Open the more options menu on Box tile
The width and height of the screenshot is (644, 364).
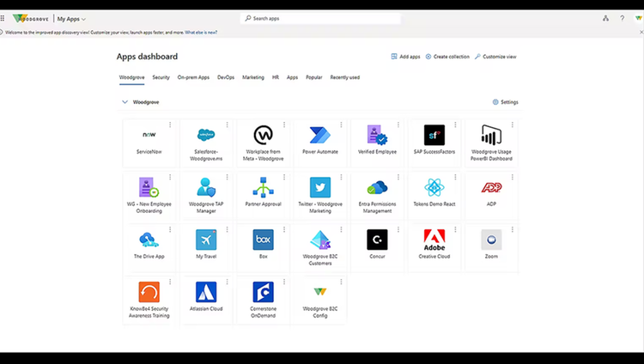[x=284, y=229]
